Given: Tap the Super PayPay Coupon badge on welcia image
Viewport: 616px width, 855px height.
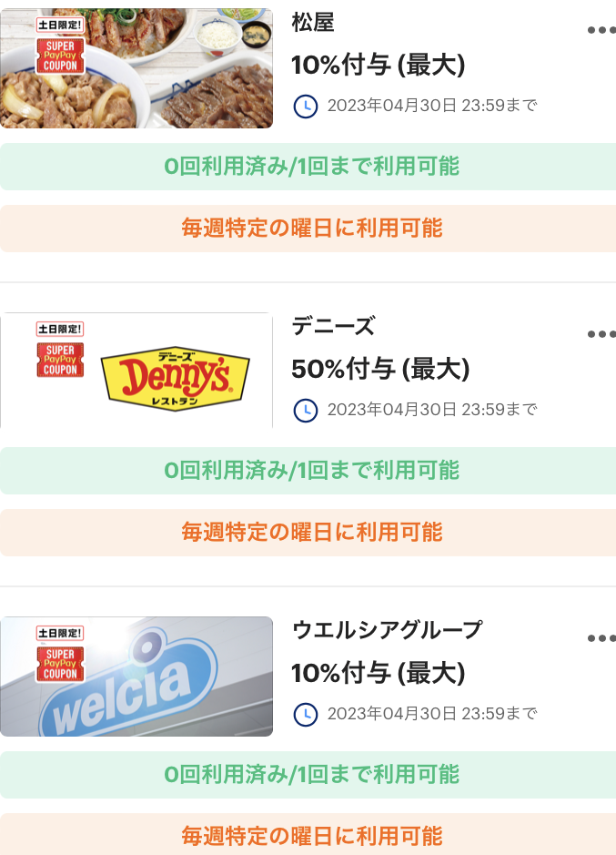Looking at the screenshot, I should [x=61, y=664].
